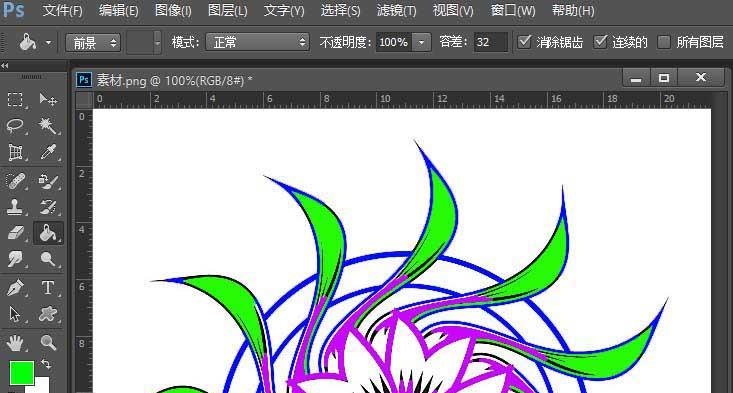Image resolution: width=733 pixels, height=393 pixels.
Task: Select the Move tool
Action: pyautogui.click(x=48, y=100)
